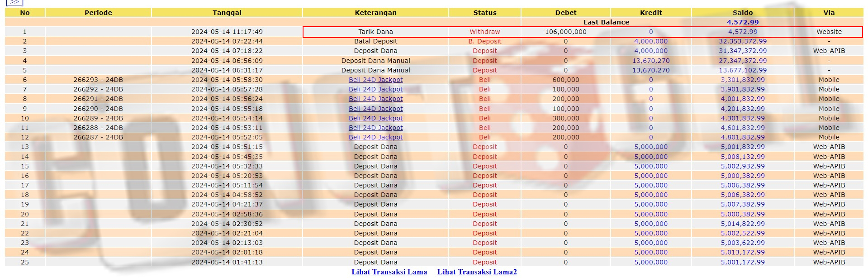Open Beli 24D Jackpot link for period 266287
Image resolution: width=868 pixels, height=278 pixels.
coord(375,137)
